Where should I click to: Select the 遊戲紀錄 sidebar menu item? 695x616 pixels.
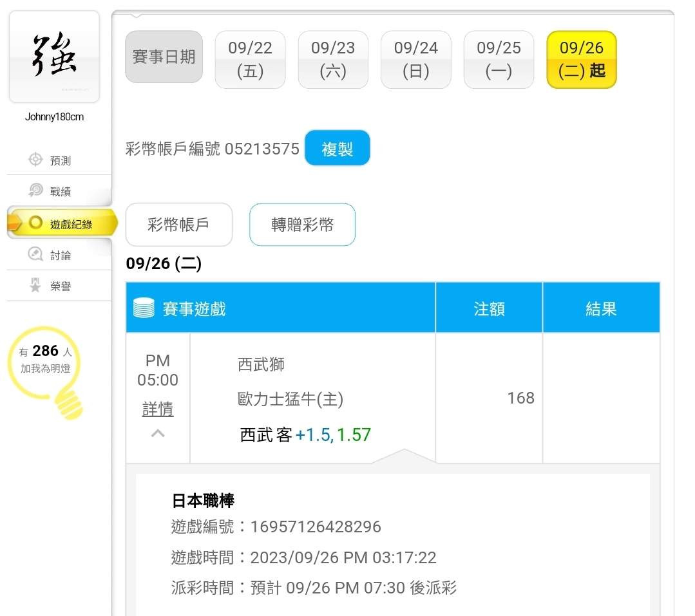tap(62, 223)
